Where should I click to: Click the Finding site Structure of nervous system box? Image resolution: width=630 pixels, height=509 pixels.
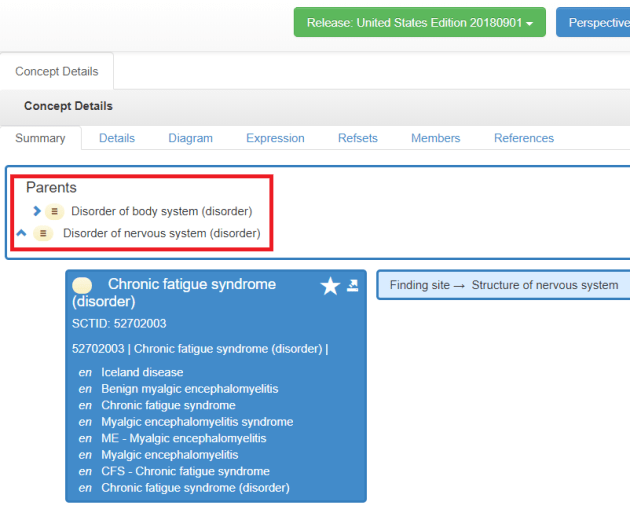pos(504,285)
